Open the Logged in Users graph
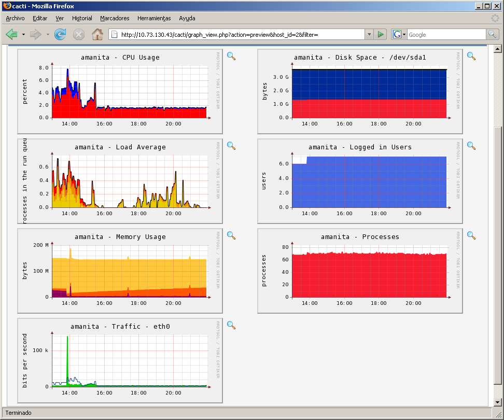This screenshot has height=420, width=504. click(x=360, y=181)
